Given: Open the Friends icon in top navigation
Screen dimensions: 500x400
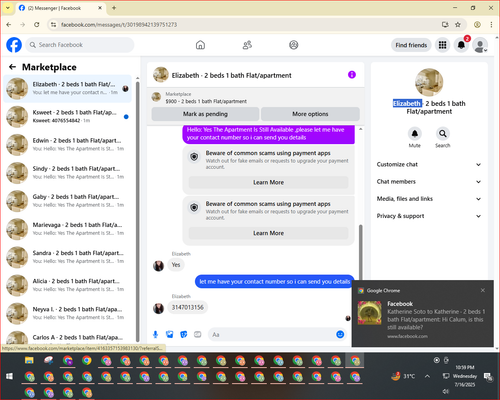Looking at the screenshot, I should pos(247,45).
